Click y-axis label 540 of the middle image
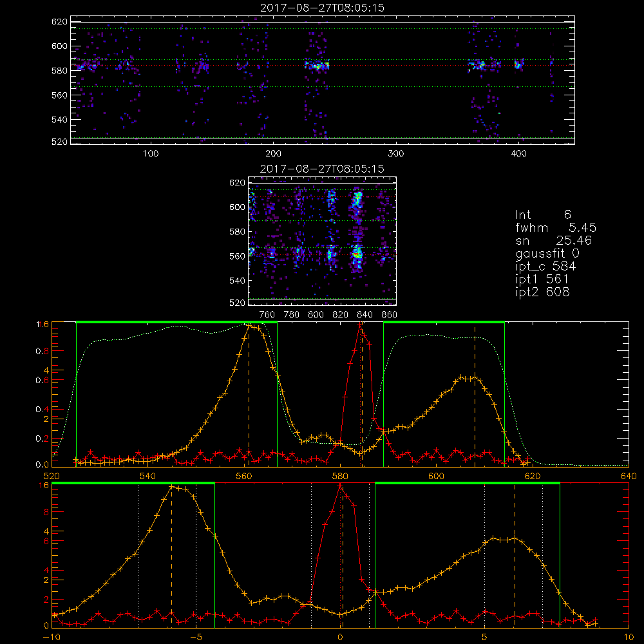 click(x=238, y=281)
